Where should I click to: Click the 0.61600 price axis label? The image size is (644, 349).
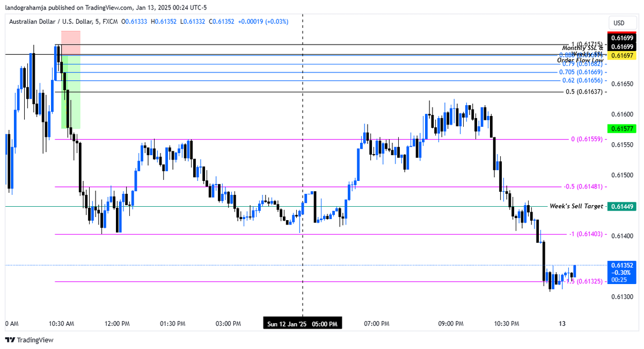(623, 114)
